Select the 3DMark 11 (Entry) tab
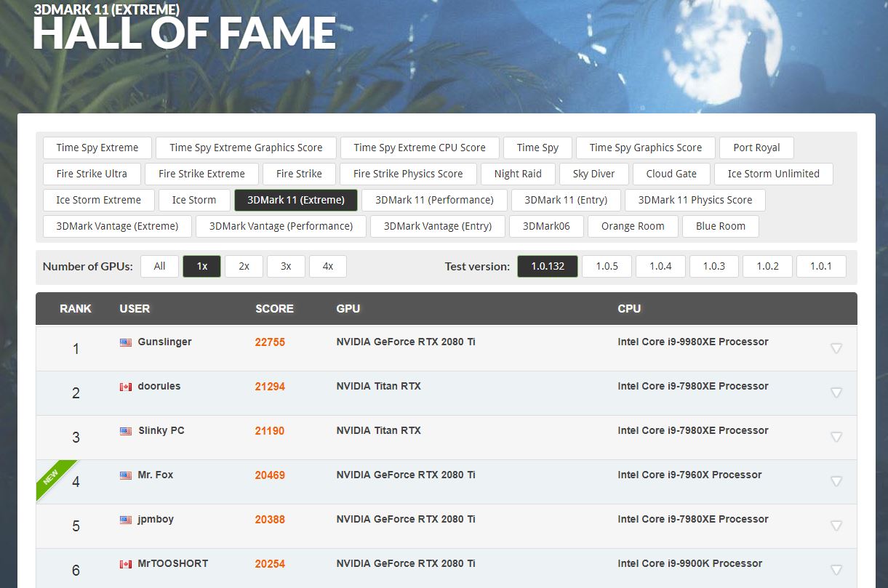The height and width of the screenshot is (588, 888). 567,200
